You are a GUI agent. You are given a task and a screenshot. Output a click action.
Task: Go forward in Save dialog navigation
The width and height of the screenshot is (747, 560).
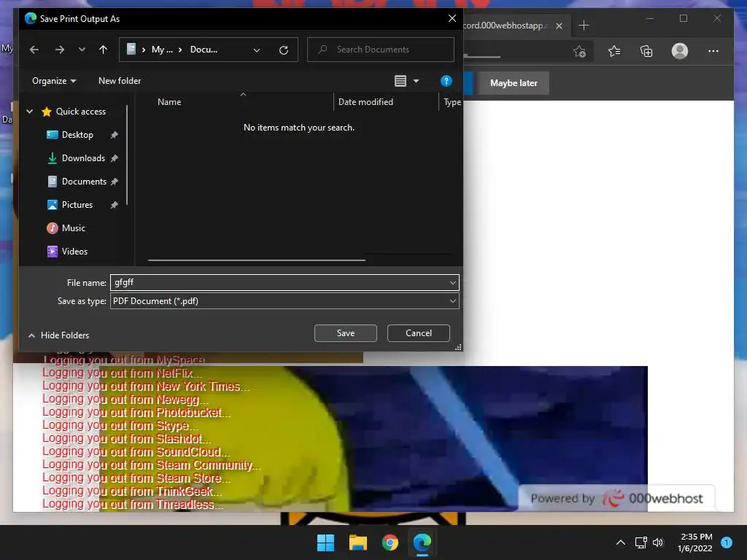pos(60,50)
